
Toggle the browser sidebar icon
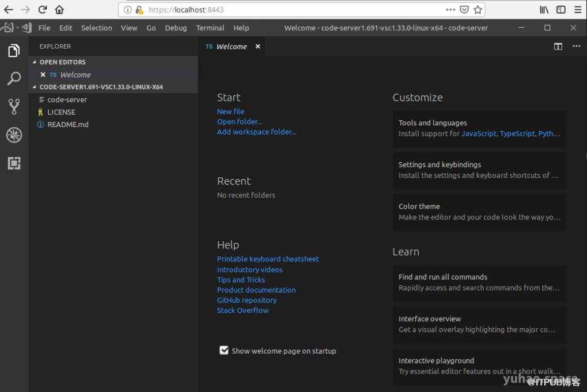561,10
